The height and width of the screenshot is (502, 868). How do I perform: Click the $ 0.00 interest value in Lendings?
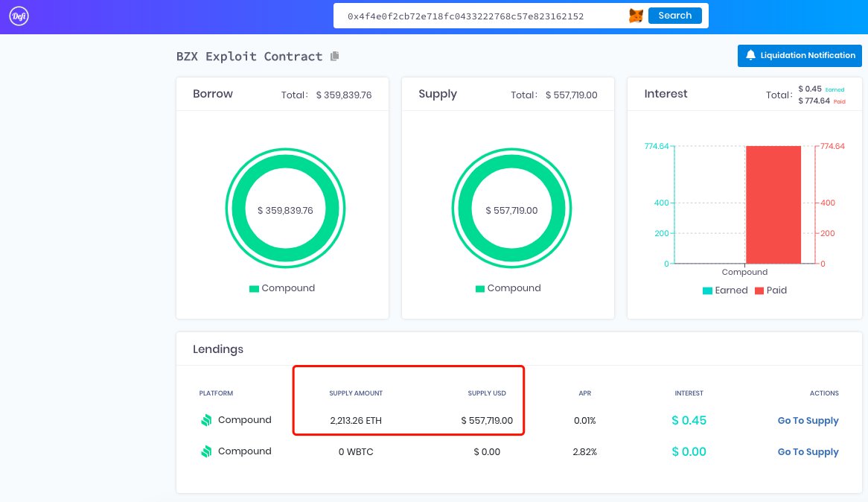(689, 451)
